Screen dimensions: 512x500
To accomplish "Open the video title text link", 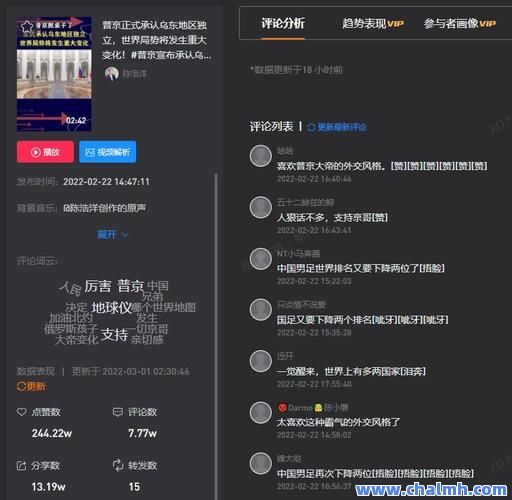I will click(156, 40).
